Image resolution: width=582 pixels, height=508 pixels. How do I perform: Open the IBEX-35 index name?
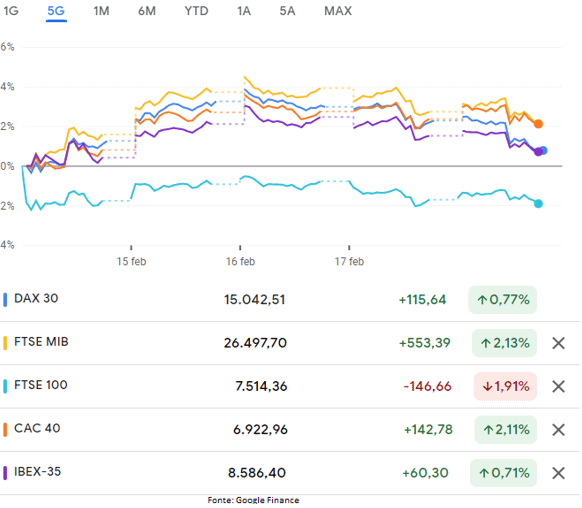point(37,472)
